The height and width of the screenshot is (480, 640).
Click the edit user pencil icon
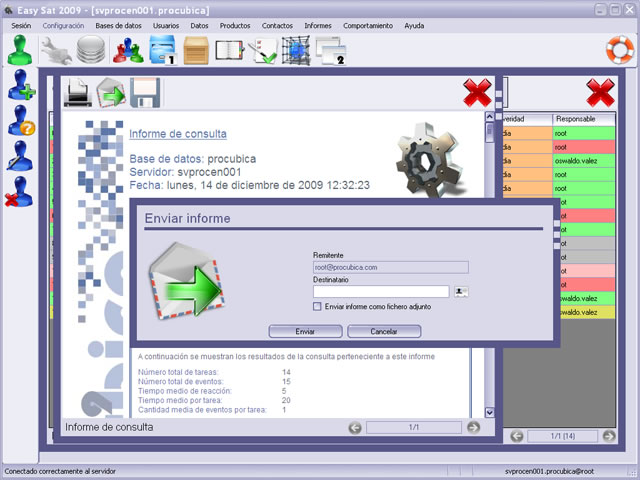coord(20,156)
